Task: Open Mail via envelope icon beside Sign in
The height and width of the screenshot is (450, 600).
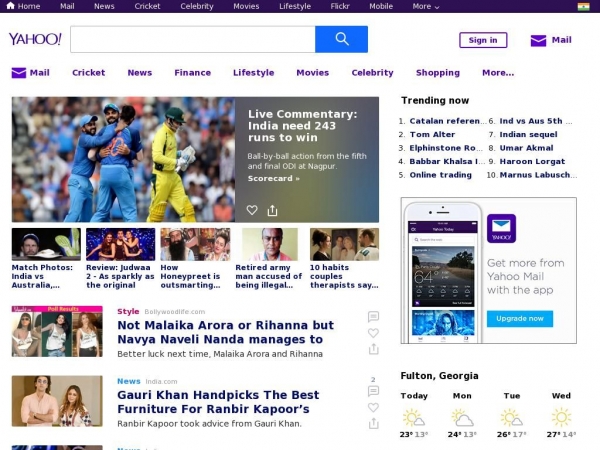Action: (x=538, y=40)
